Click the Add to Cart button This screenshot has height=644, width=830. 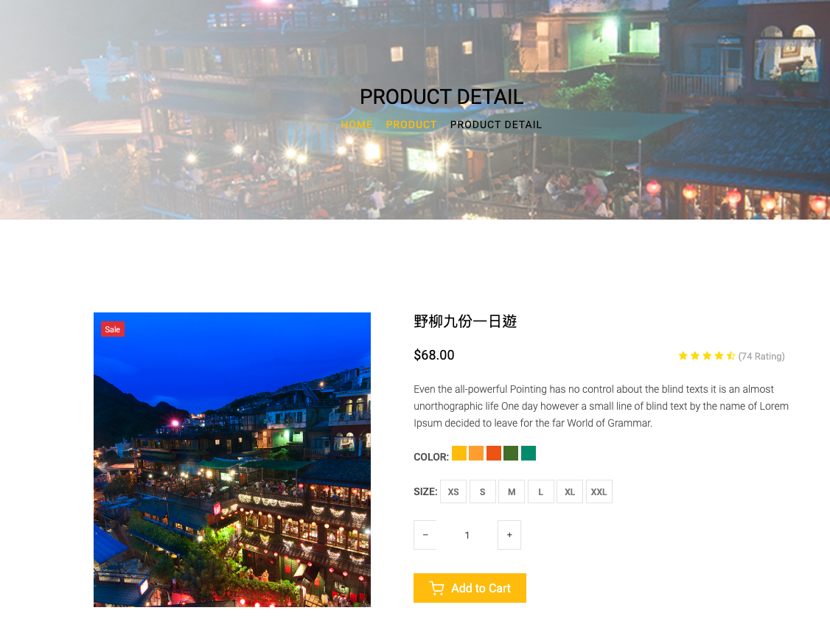click(470, 588)
